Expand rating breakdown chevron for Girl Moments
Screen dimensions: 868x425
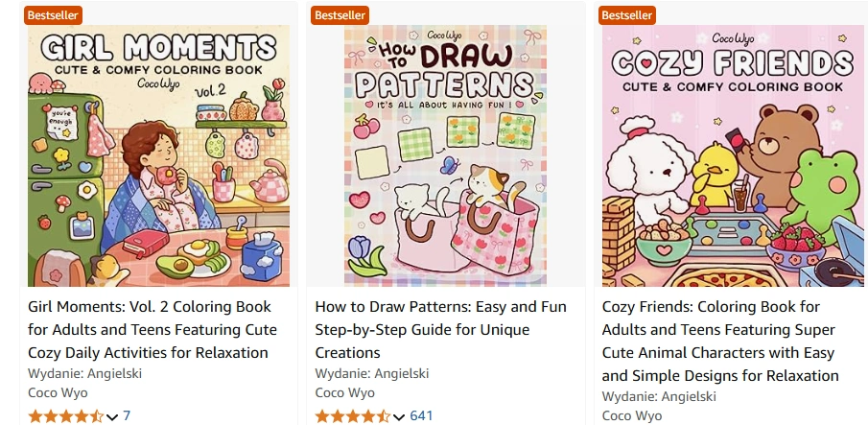pos(112,416)
